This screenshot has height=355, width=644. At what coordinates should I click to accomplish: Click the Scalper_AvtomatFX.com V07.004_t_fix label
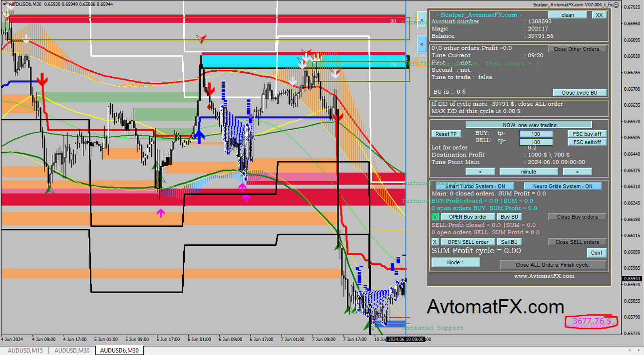(x=573, y=4)
